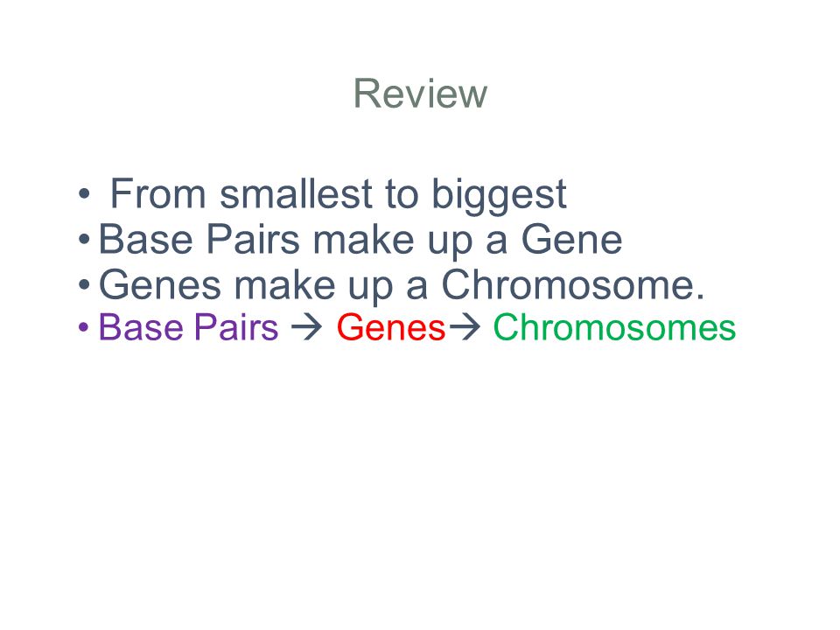The width and height of the screenshot is (840, 630).
Task: Click the word From in first bullet
Action: 158,193
